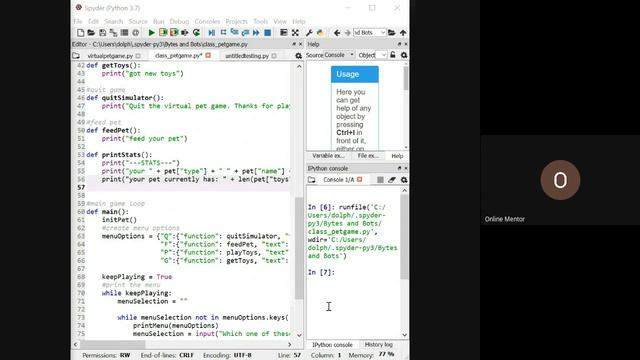Save the current file via the toolbar
640x360 pixels.
pos(102,33)
